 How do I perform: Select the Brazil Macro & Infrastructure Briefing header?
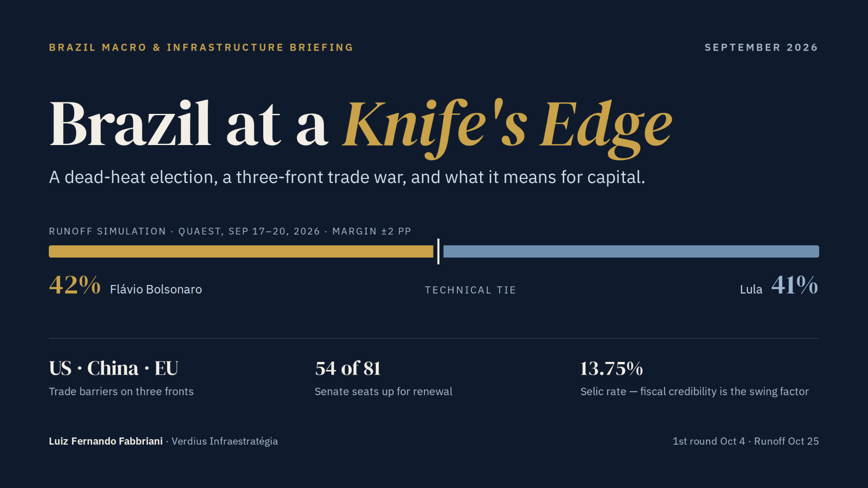(201, 47)
